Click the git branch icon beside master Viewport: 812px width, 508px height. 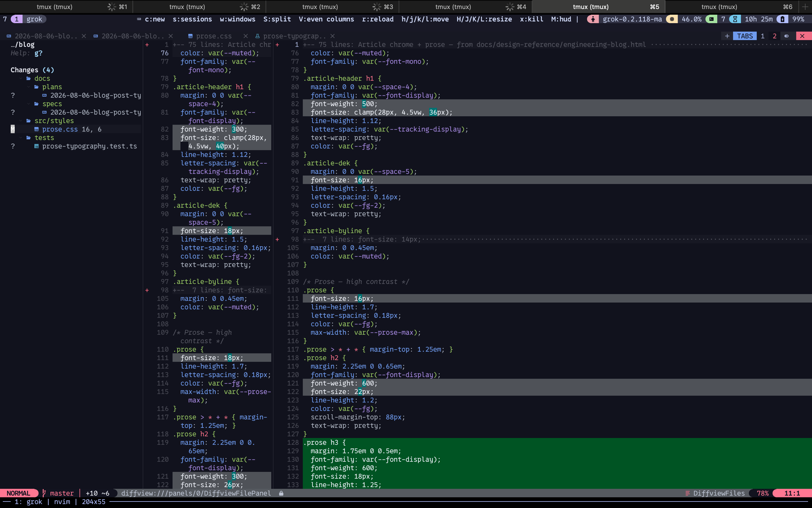pyautogui.click(x=44, y=493)
